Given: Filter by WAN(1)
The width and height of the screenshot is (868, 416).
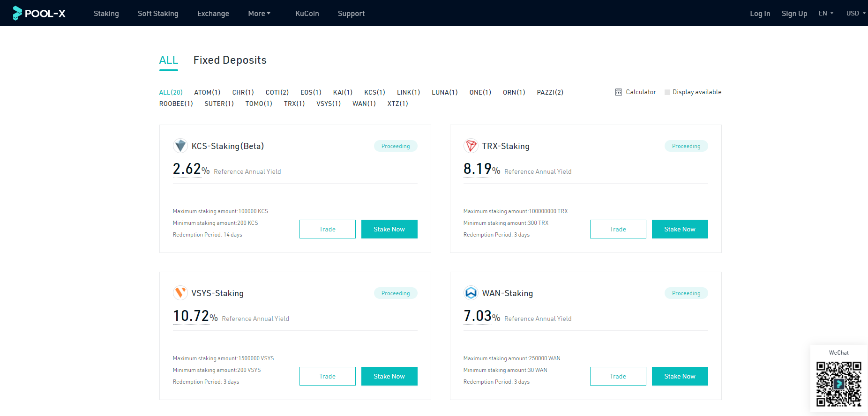Looking at the screenshot, I should click(364, 104).
